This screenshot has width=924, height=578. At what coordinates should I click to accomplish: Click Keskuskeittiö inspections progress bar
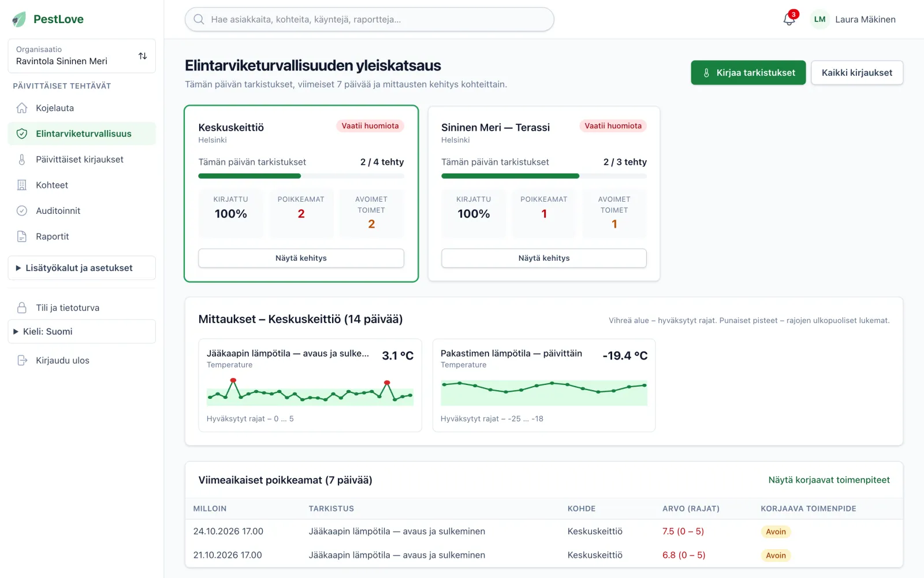tap(301, 176)
